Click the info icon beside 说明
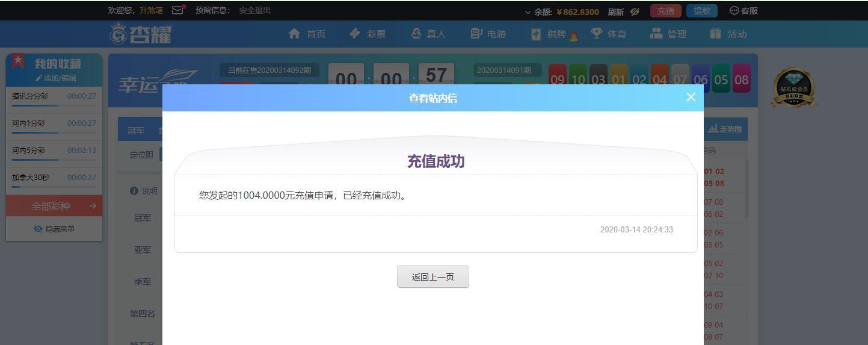868x345 pixels. coord(134,191)
